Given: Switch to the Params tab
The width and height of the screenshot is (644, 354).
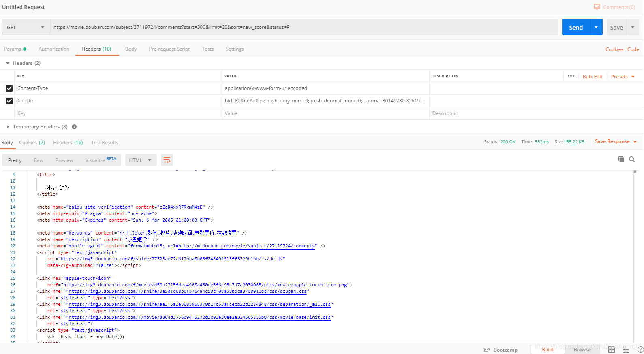Looking at the screenshot, I should click(x=15, y=49).
